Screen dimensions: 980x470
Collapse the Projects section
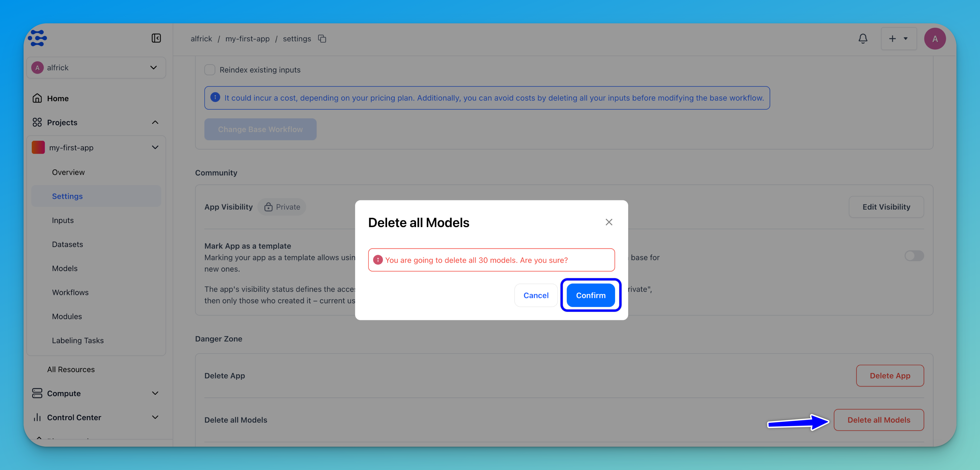[155, 123]
